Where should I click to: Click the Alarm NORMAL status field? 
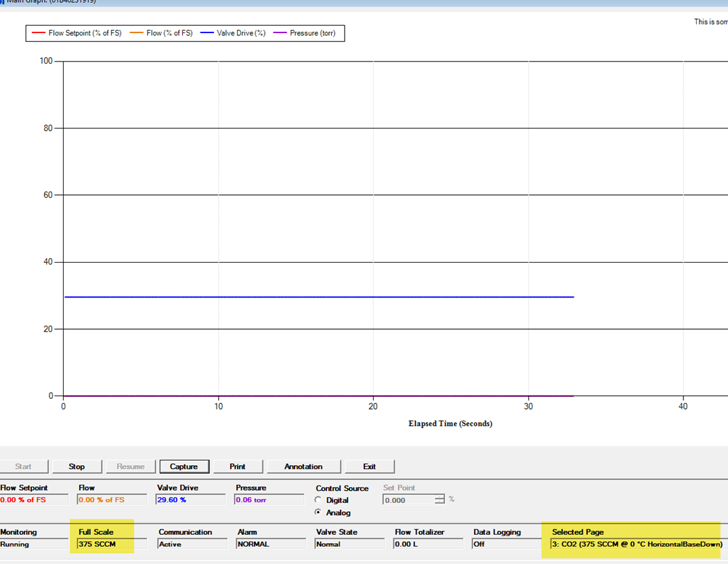tap(269, 544)
